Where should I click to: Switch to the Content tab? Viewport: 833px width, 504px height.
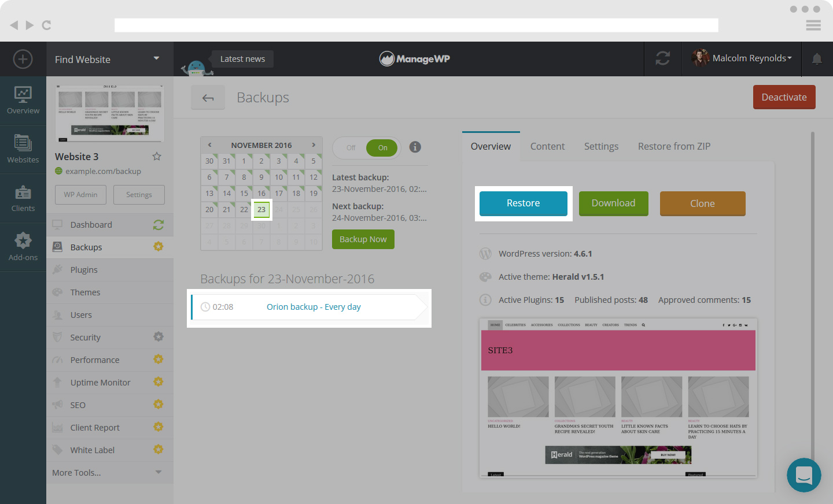coord(547,146)
